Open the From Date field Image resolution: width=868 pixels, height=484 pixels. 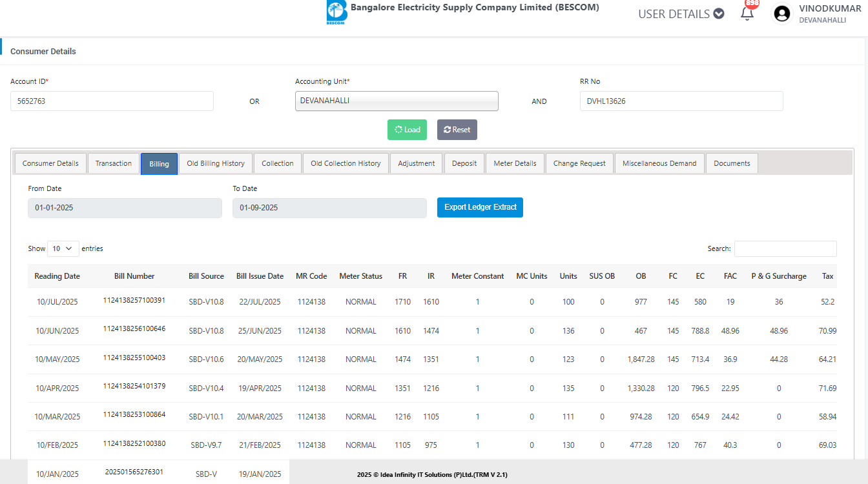[125, 208]
